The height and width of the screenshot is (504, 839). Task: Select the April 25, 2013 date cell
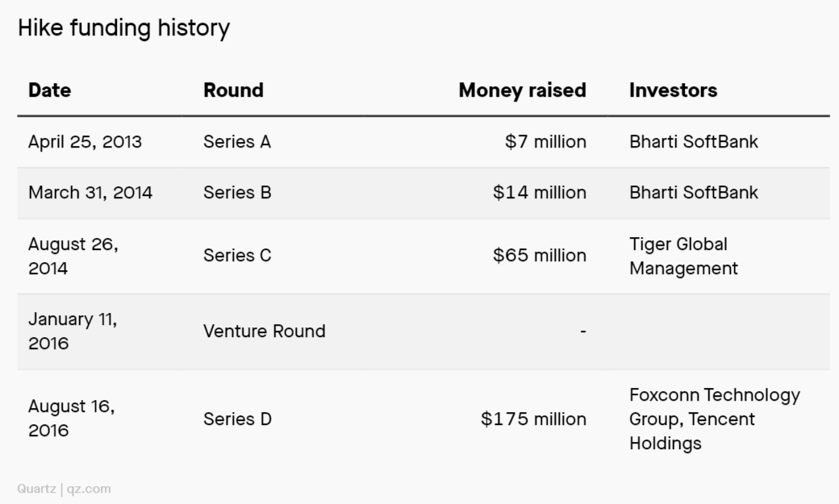pos(85,142)
